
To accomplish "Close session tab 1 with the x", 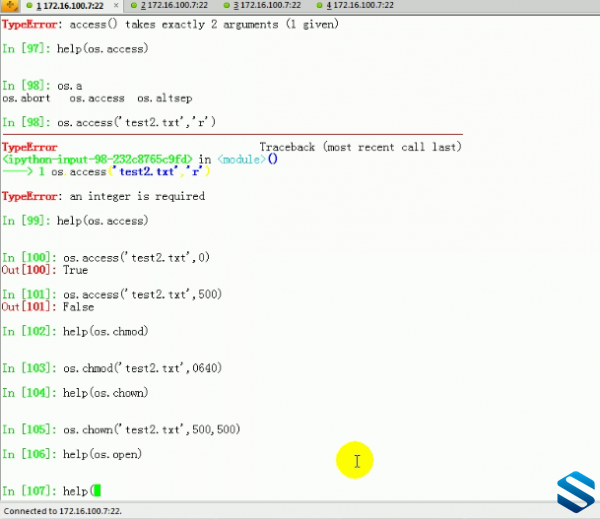I will coord(116,5).
